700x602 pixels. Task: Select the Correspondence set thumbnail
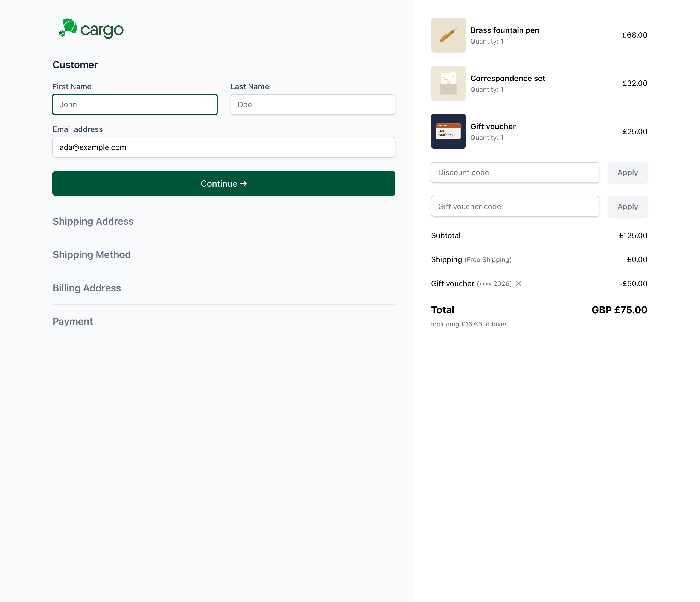pos(448,83)
